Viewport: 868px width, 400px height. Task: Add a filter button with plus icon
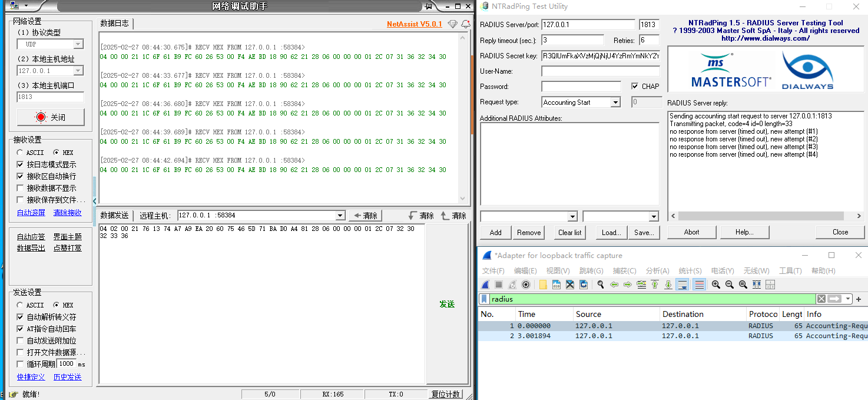tap(859, 299)
